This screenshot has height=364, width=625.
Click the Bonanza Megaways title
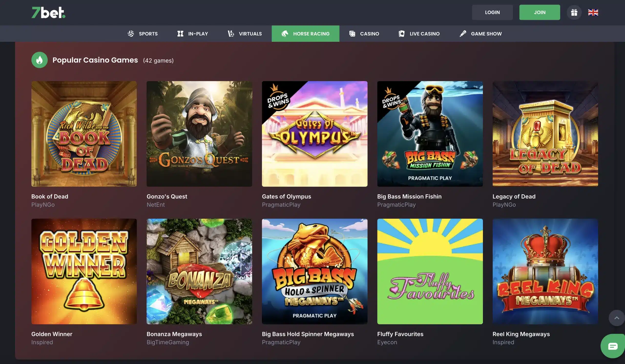tap(174, 334)
